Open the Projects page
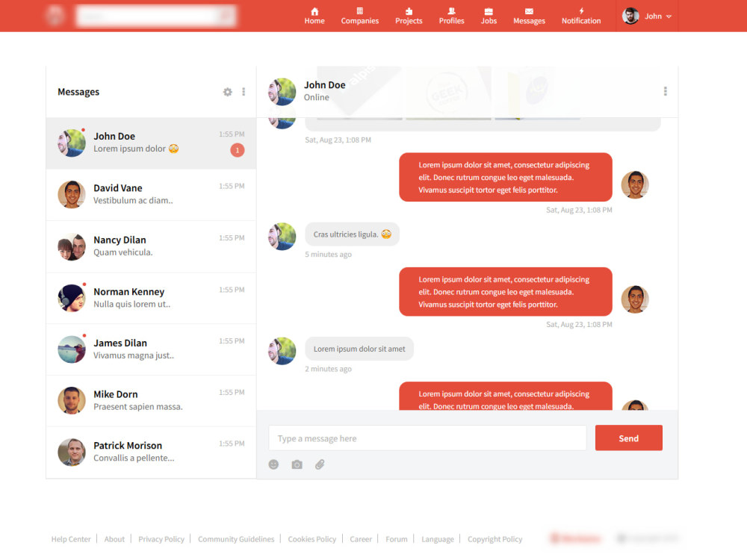Image resolution: width=747 pixels, height=560 pixels. point(409,16)
